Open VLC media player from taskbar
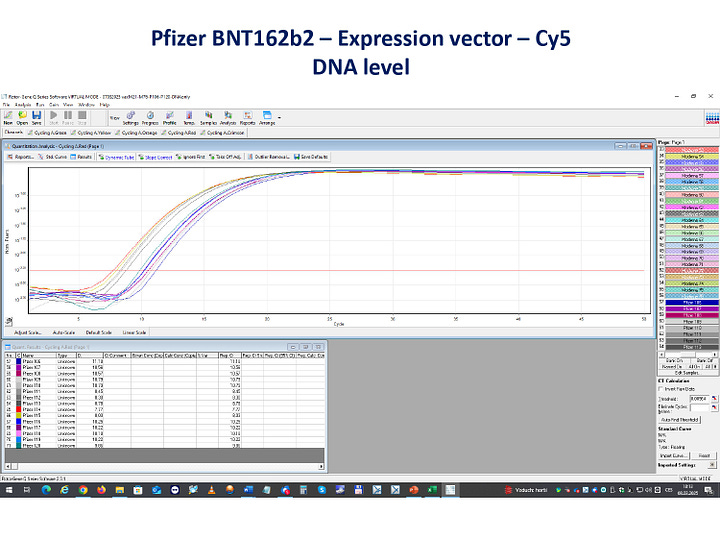Image resolution: width=720 pixels, height=540 pixels. 211,490
